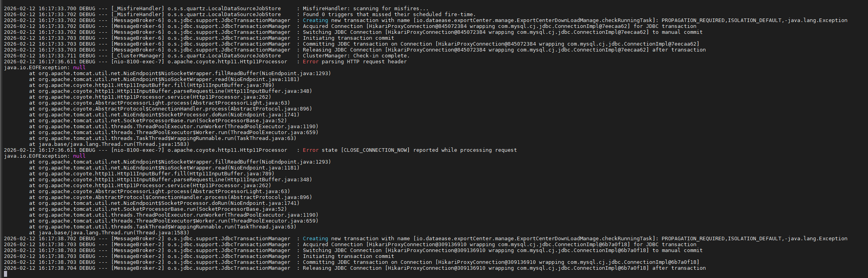
Task: Click the highlighted "Creating" word for MessageBroker-6
Action: pos(315,20)
